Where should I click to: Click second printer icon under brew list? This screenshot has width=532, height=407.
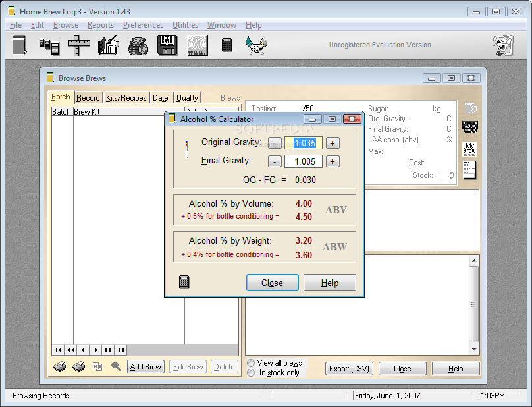pyautogui.click(x=79, y=367)
